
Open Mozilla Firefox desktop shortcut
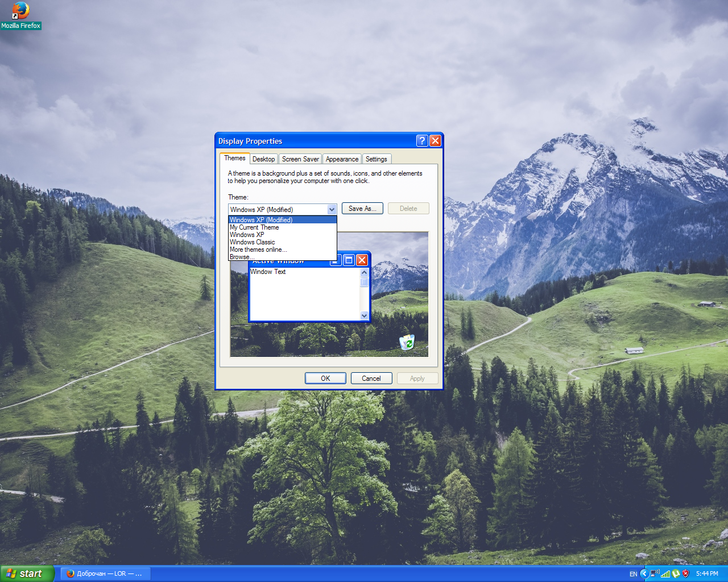coord(20,15)
